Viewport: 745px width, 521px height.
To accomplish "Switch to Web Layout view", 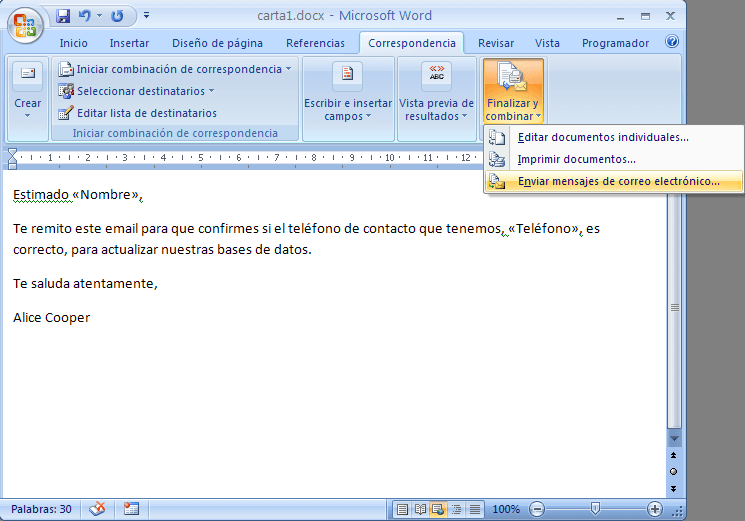I will pyautogui.click(x=438, y=510).
